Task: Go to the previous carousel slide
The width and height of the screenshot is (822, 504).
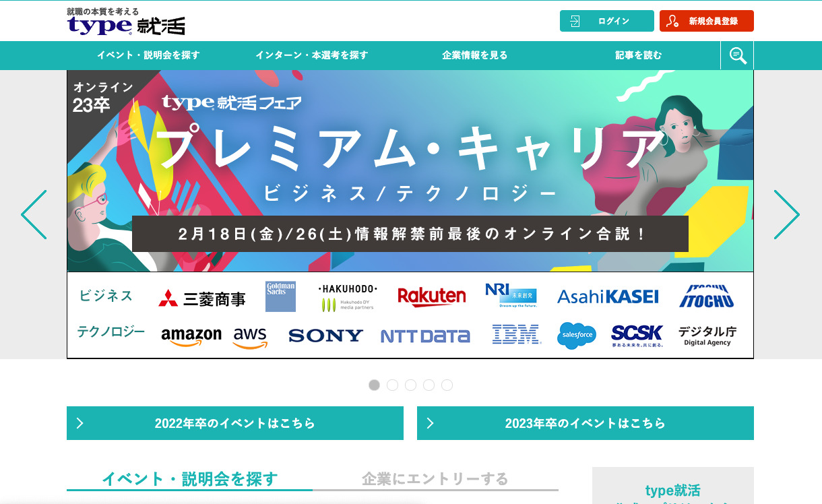Action: point(34,214)
